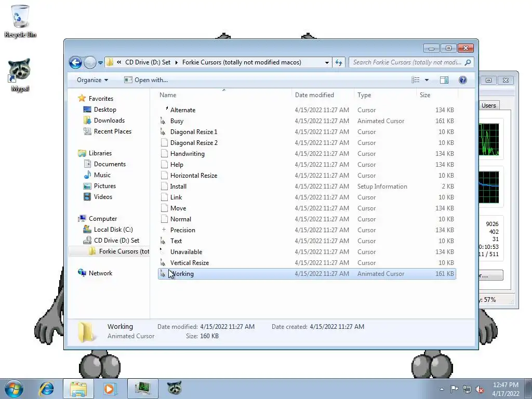
Task: Sort by the Type column header
Action: click(385, 95)
